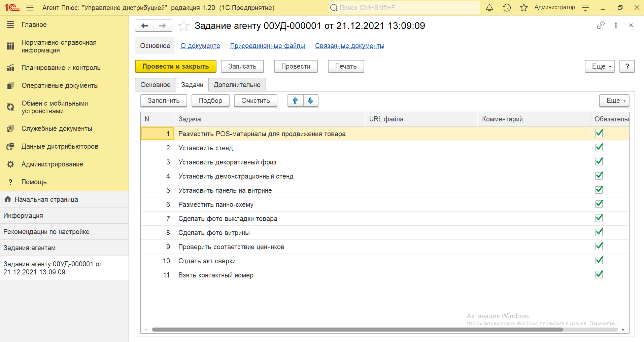Copy document link via chain icon
The width and height of the screenshot is (644, 342).
point(601,26)
